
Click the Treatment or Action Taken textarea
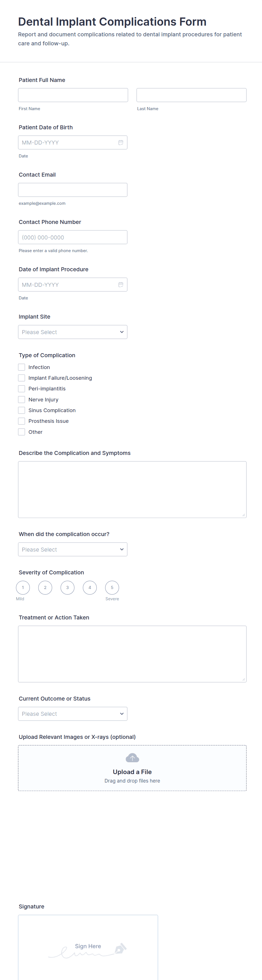132,654
